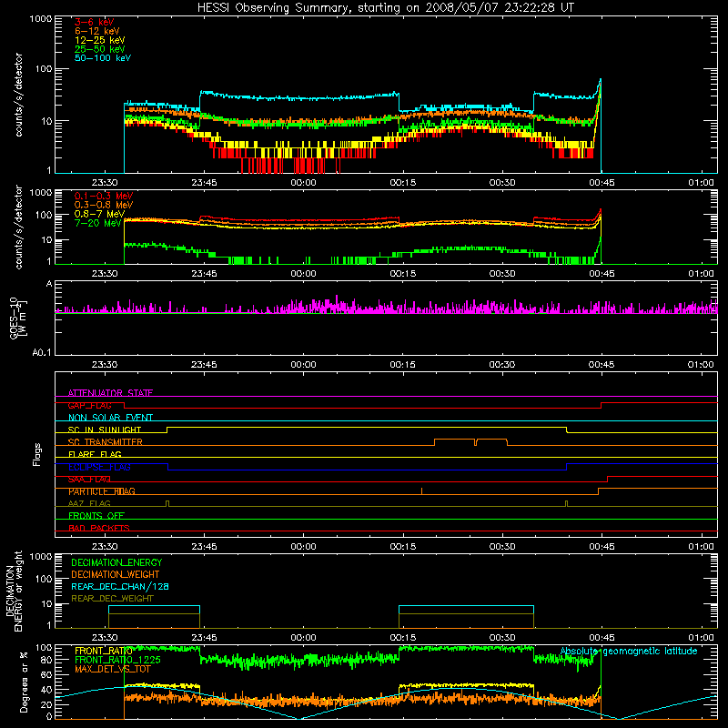
Task: Click the GAP_FLAG label
Action: [x=89, y=405]
